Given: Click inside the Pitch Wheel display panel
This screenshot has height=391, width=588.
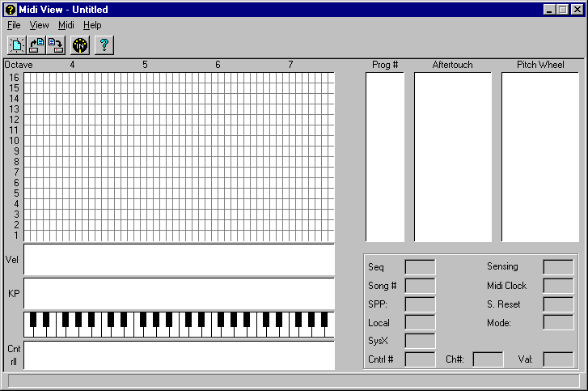Looking at the screenshot, I should tap(539, 157).
